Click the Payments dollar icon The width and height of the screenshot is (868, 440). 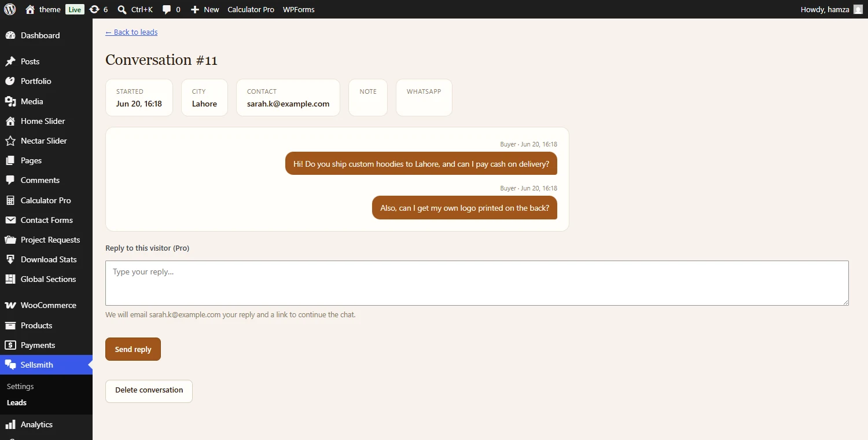[10, 345]
